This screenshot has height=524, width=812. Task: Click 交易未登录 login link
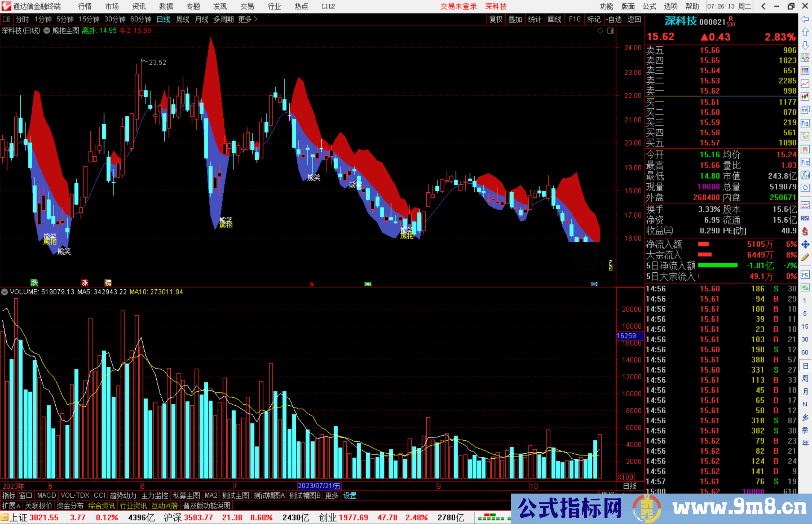(459, 6)
